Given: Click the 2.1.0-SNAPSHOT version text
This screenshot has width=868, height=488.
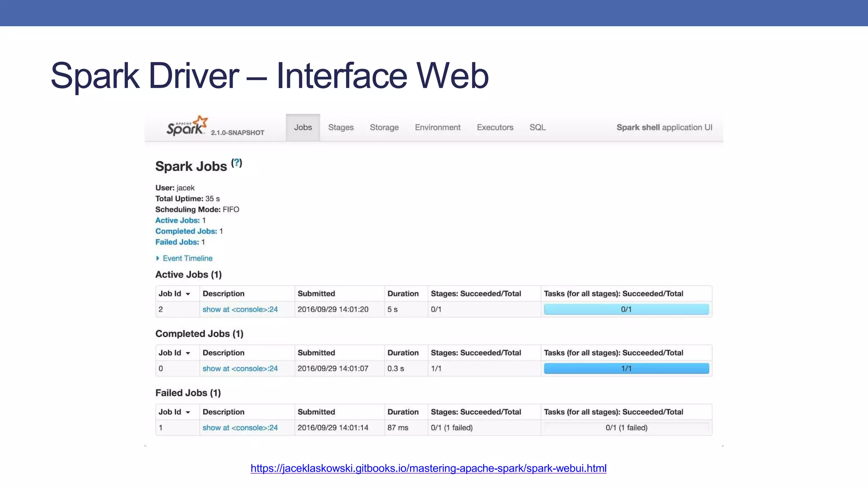Looking at the screenshot, I should [237, 133].
